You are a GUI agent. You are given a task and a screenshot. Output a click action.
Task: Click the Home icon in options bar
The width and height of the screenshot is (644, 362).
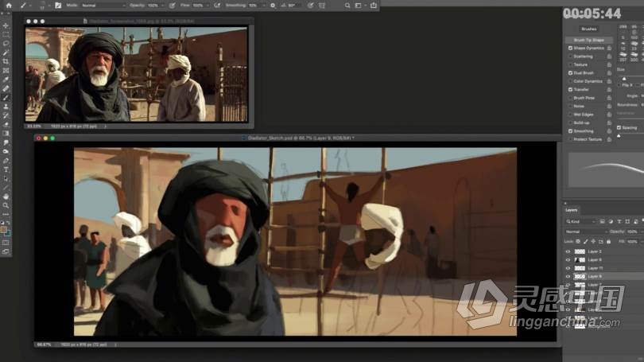pyautogui.click(x=9, y=6)
